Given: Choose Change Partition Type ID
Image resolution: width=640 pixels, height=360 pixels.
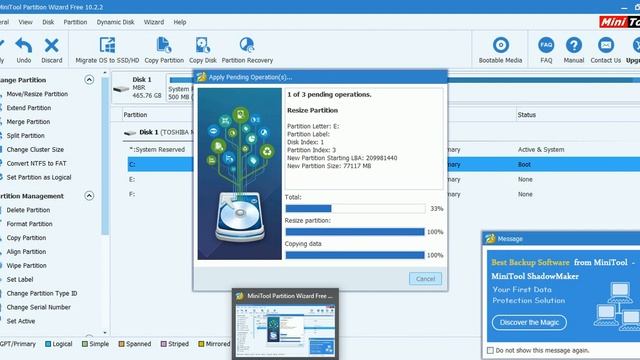Looking at the screenshot, I should point(42,293).
